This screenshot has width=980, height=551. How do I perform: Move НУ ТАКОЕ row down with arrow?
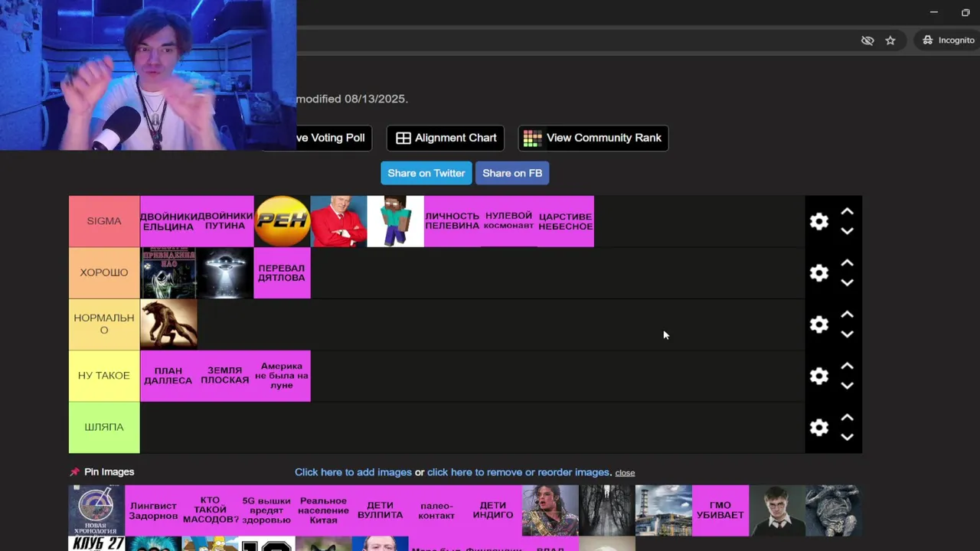click(x=847, y=386)
